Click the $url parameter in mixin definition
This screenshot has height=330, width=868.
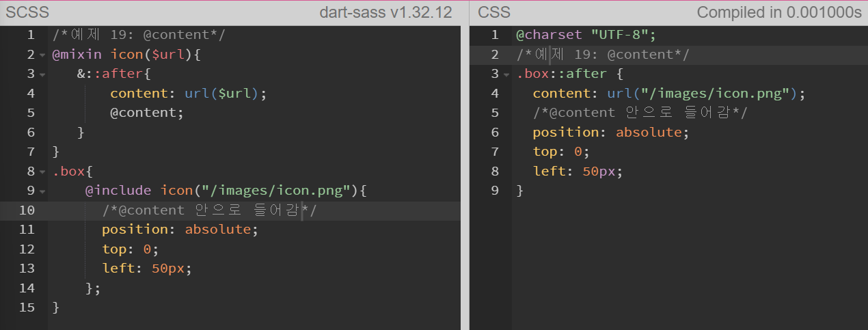(x=168, y=54)
